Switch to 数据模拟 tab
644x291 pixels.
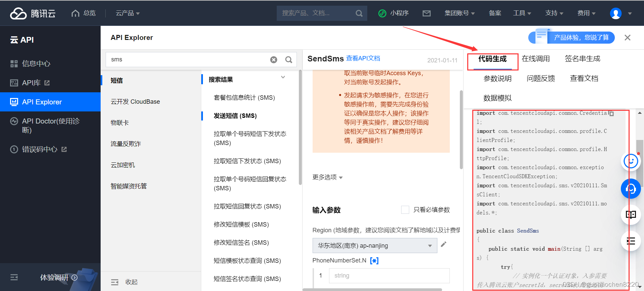pos(497,98)
